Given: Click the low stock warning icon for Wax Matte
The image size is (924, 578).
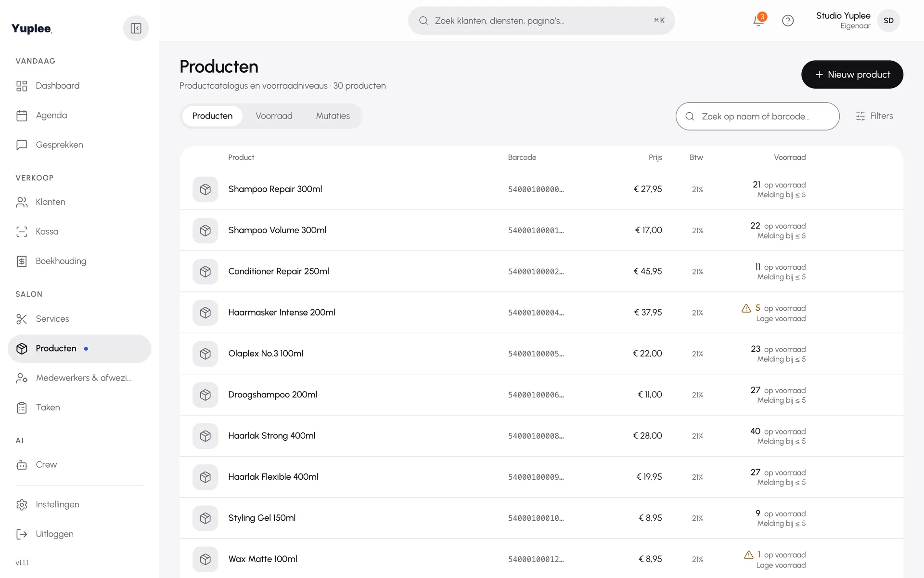Looking at the screenshot, I should click(x=749, y=555).
